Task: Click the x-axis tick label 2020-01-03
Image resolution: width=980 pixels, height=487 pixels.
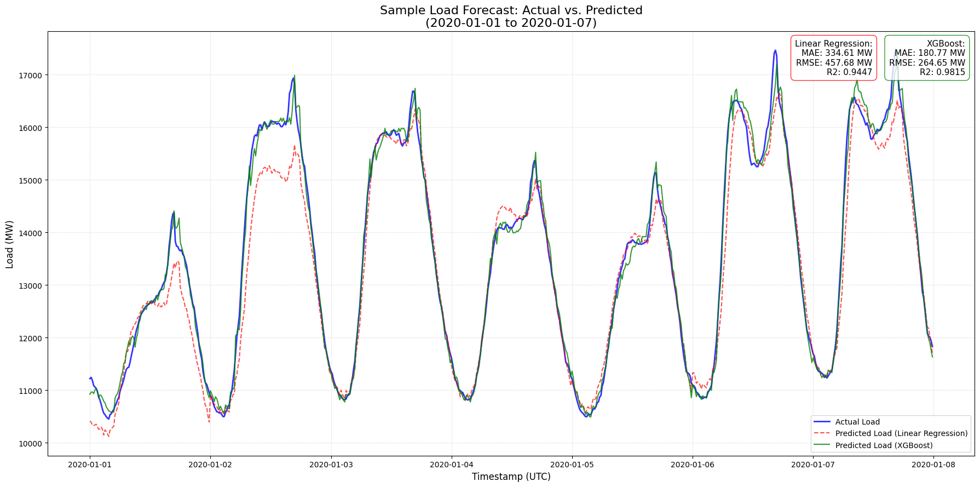Action: [x=331, y=465]
